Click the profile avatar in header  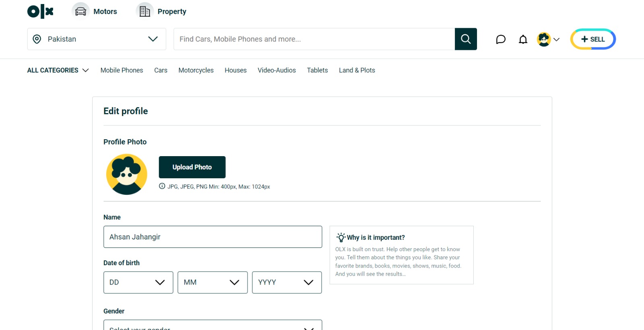point(544,39)
